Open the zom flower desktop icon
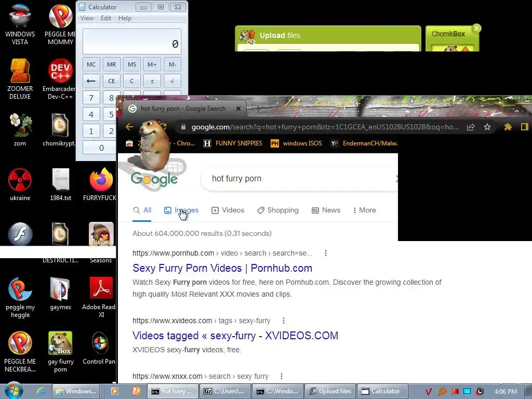The width and height of the screenshot is (532, 399). coord(20,129)
